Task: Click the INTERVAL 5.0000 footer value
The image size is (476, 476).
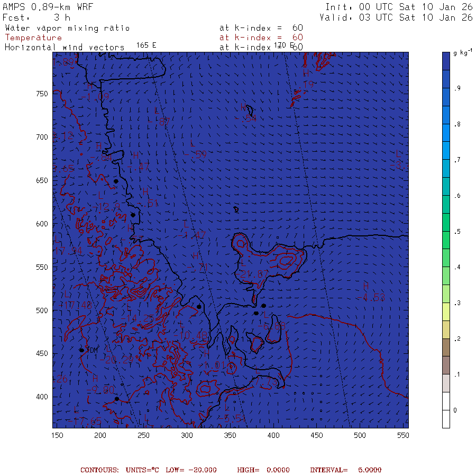Action: [x=345, y=470]
